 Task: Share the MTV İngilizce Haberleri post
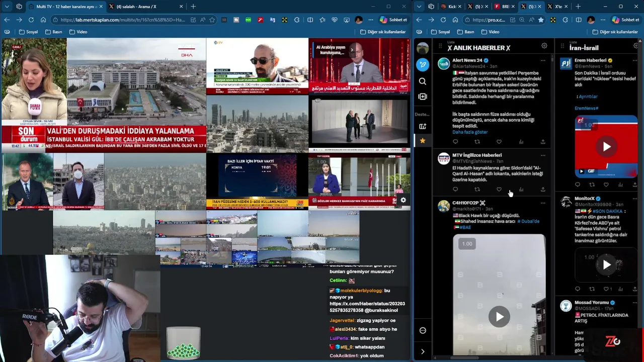543,190
